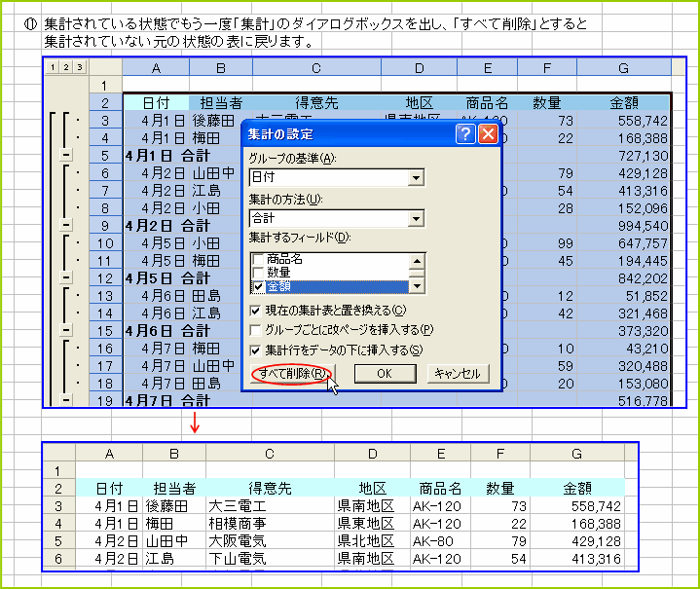The width and height of the screenshot is (700, 589).
Task: Toggle 集計行をデータの下に挿入する checkbox
Action: click(255, 350)
